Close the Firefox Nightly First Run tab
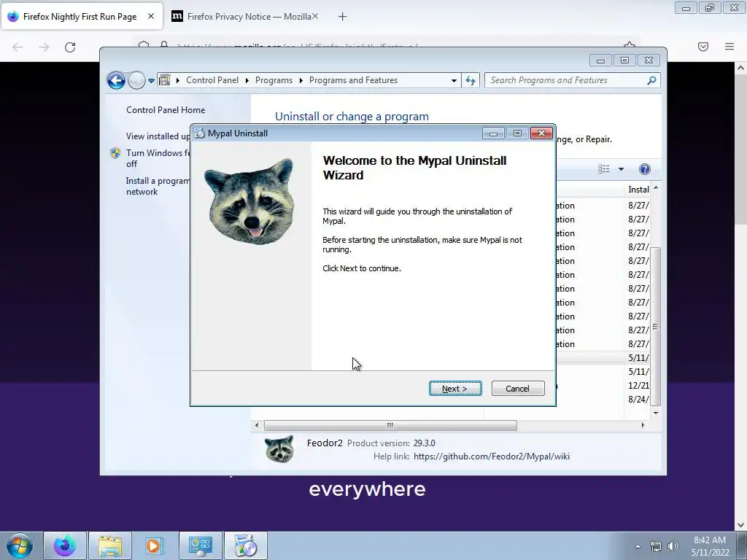 (150, 16)
